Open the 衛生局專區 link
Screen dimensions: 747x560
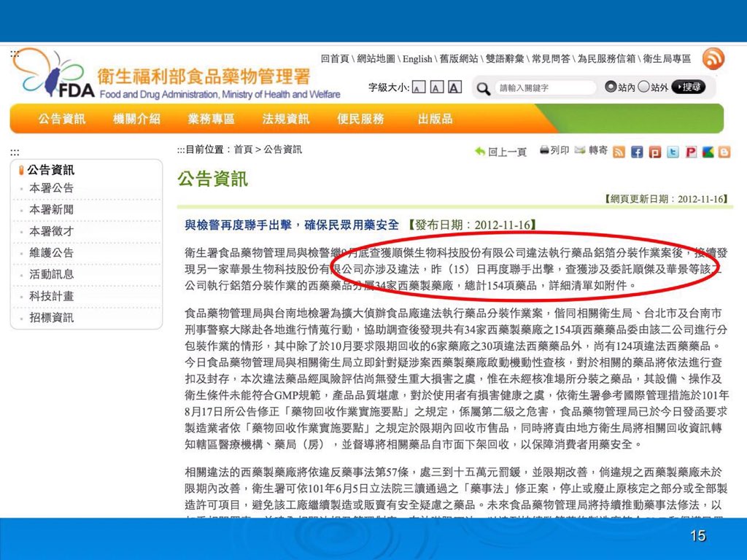tap(667, 58)
